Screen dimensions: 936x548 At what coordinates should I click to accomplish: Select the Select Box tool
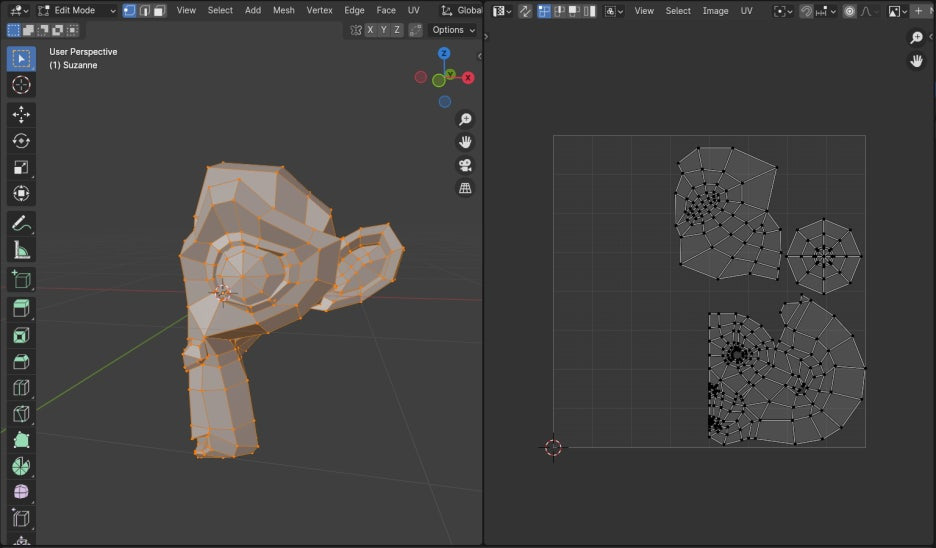(21, 59)
